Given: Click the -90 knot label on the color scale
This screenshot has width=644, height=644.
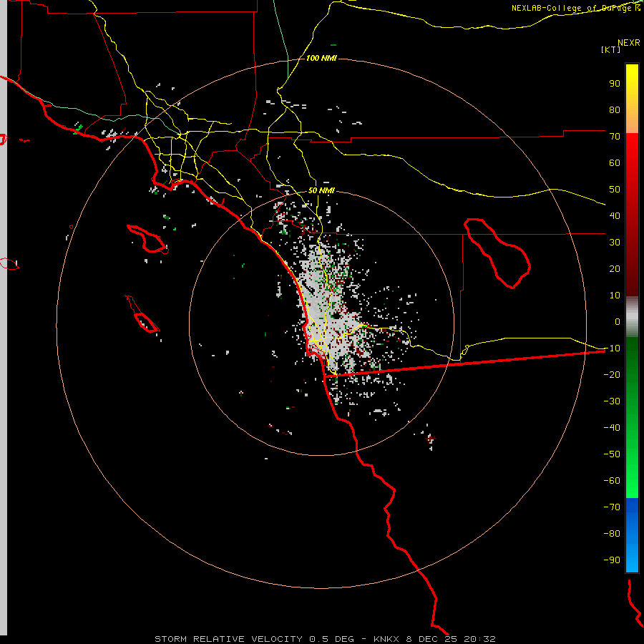Looking at the screenshot, I should tap(612, 560).
